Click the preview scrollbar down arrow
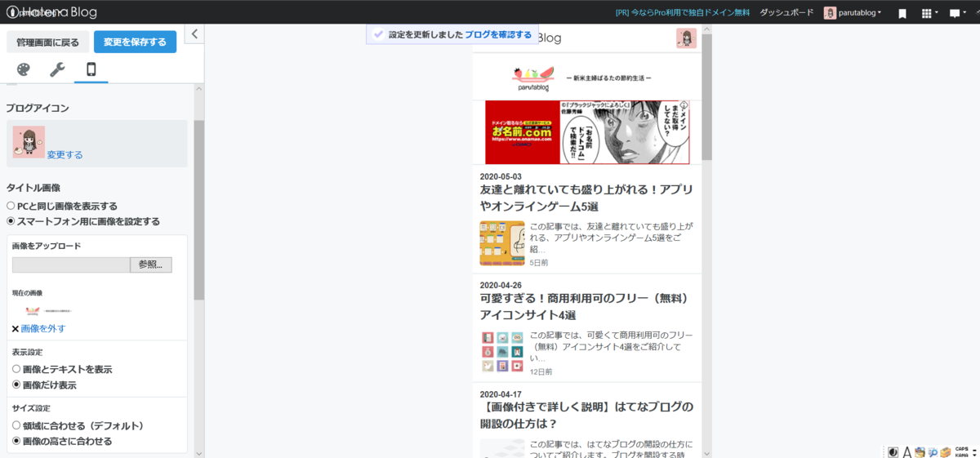980x458 pixels. point(707,453)
